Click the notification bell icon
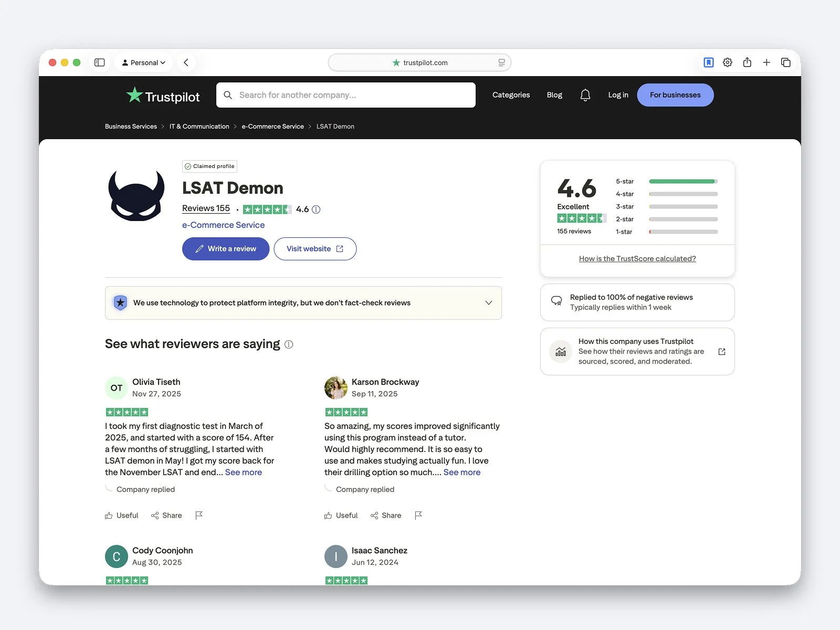Screen dimensions: 840x630 click(585, 95)
